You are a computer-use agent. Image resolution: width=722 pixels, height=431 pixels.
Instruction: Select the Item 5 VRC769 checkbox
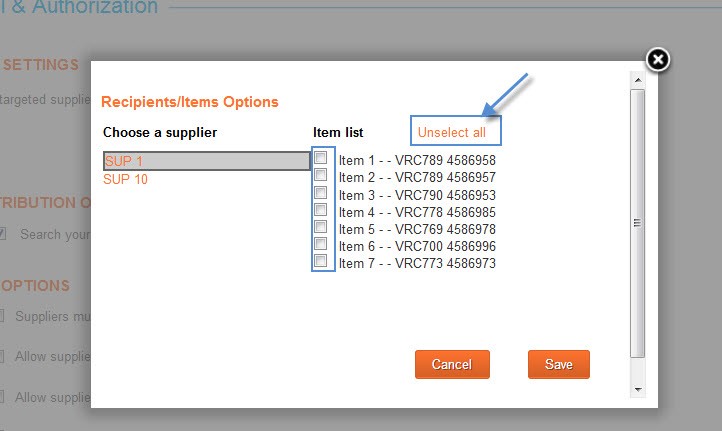[x=321, y=227]
